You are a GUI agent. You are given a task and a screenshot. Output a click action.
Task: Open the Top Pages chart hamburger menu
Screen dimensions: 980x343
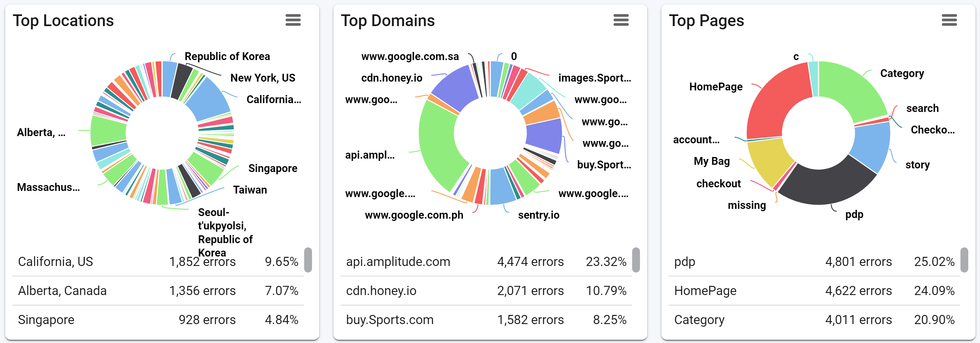click(949, 20)
